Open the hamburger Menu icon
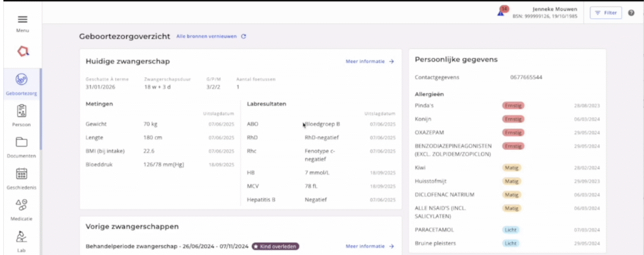The width and height of the screenshot is (644, 255). [x=22, y=20]
